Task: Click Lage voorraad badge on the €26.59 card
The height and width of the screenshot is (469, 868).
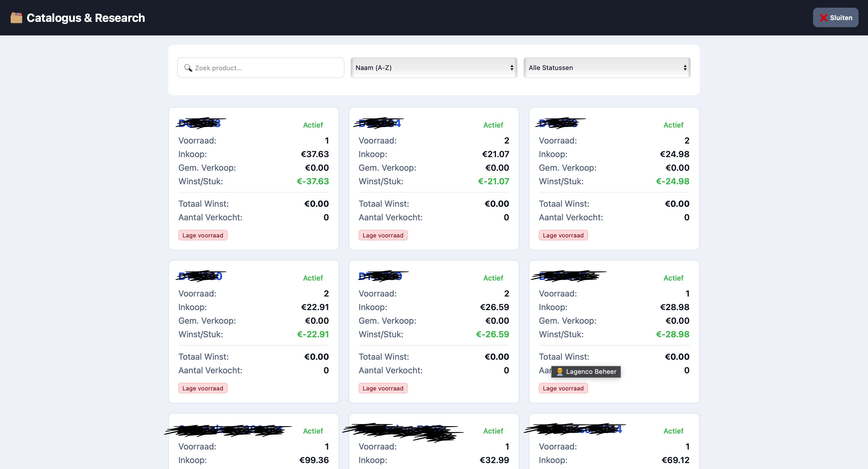Action: (383, 388)
